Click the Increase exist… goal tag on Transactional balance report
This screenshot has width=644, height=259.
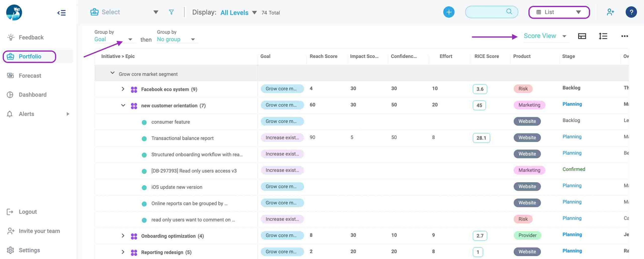point(282,138)
